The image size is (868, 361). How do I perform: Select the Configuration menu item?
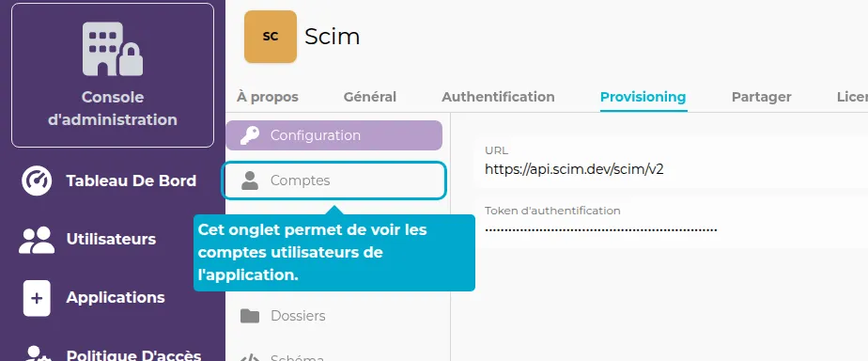[333, 135]
